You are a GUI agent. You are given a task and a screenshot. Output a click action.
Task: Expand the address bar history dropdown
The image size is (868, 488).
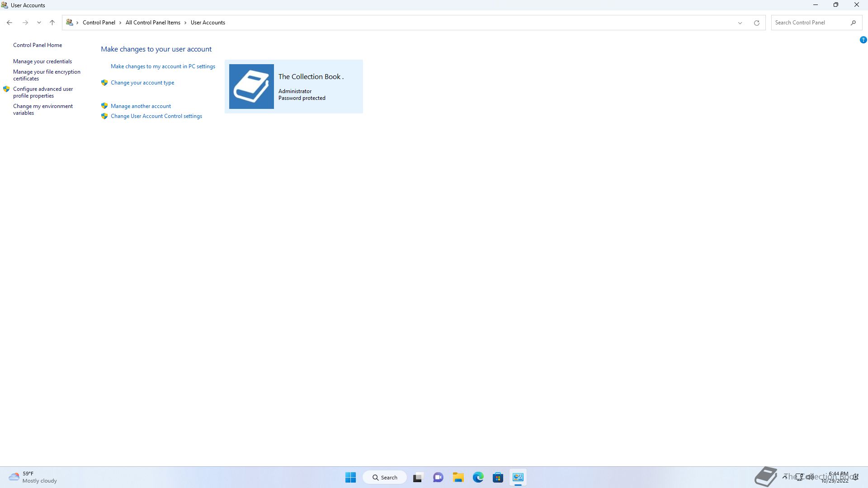[740, 23]
